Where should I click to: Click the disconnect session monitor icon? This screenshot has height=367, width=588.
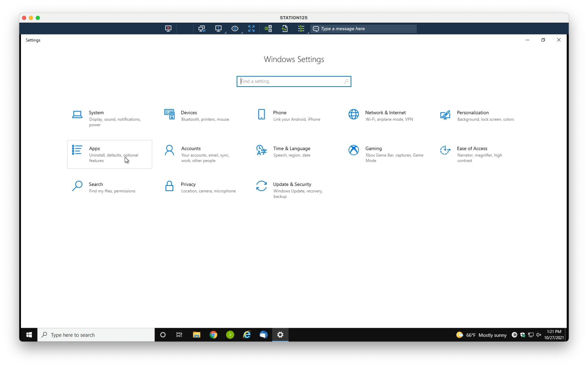pos(168,29)
